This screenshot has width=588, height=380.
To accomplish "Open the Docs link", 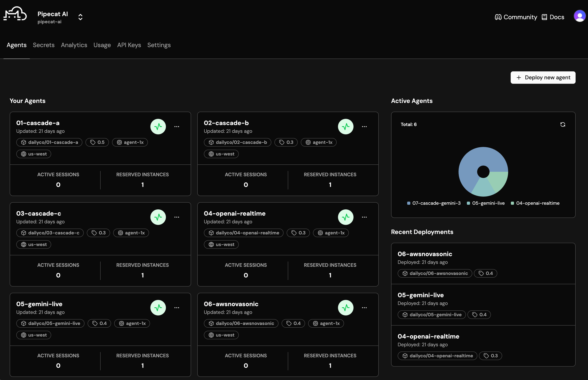I will pos(553,17).
